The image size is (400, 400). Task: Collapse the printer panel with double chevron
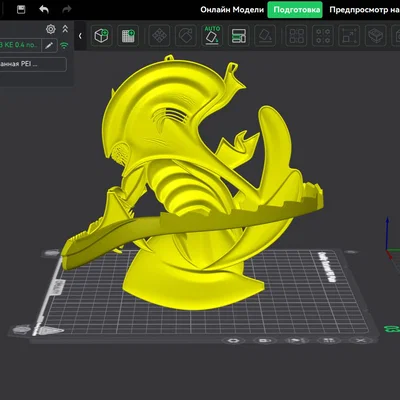(65, 29)
